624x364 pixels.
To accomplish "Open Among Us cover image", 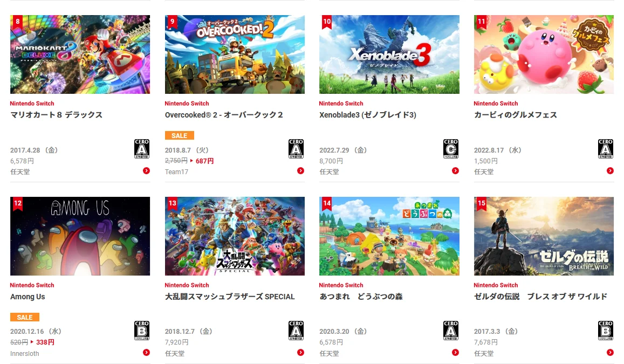I will point(80,236).
